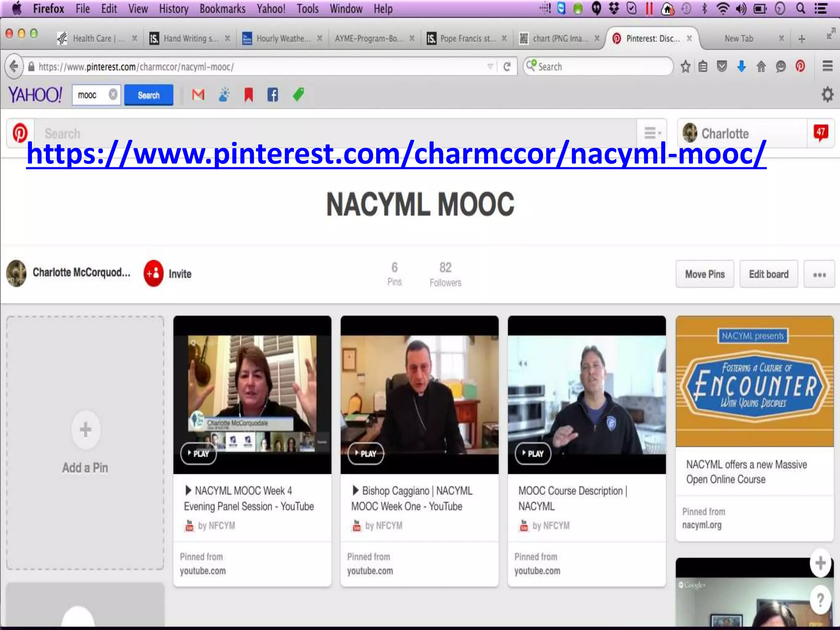Image resolution: width=840 pixels, height=630 pixels.
Task: Open the Bookmarks menu
Action: tap(222, 9)
